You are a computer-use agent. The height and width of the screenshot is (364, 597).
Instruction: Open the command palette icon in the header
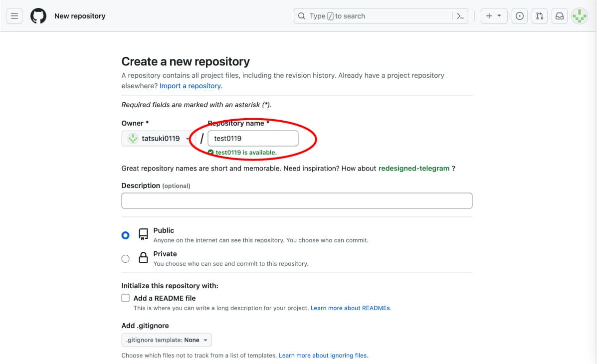click(x=460, y=15)
